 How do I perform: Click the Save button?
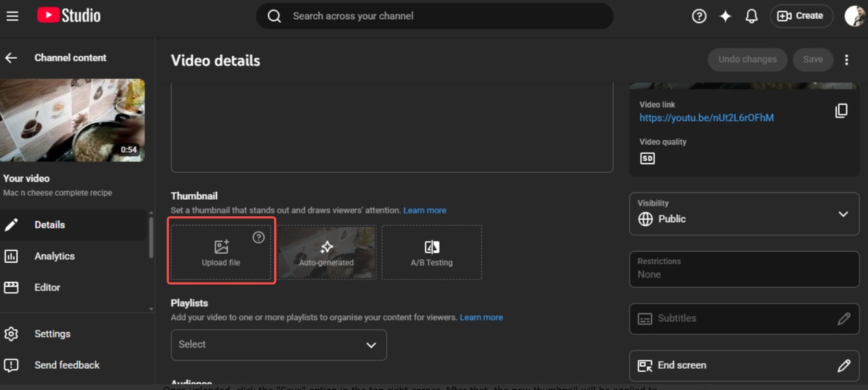coord(813,60)
